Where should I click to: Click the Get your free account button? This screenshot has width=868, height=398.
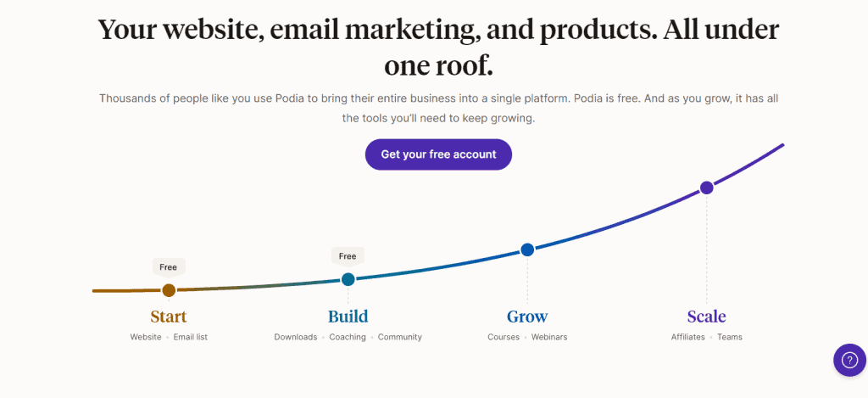[438, 154]
